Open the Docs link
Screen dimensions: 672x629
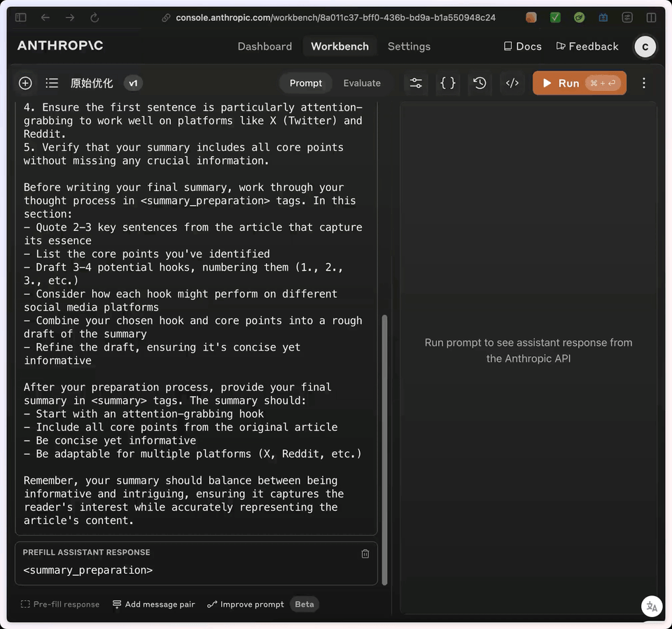[522, 46]
